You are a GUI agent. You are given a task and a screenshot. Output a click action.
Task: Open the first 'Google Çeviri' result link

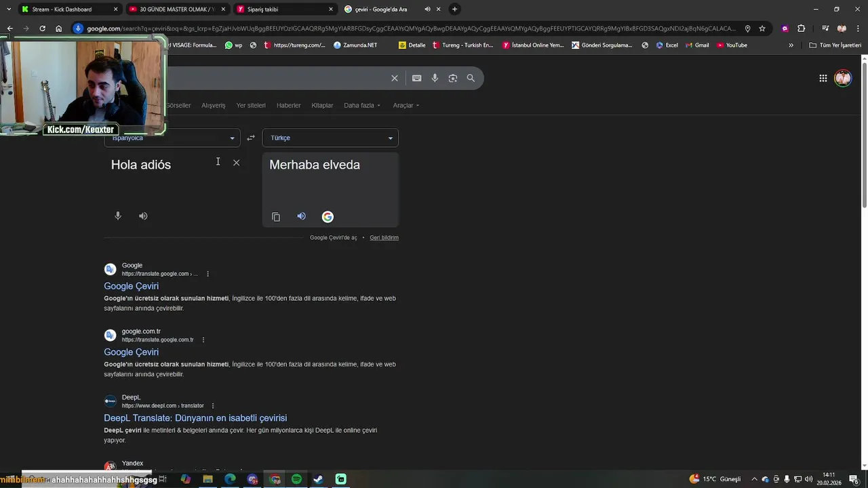click(131, 286)
